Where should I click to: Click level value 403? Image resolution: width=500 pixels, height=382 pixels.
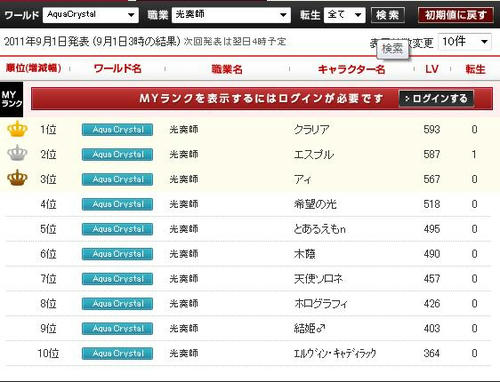[x=432, y=328]
